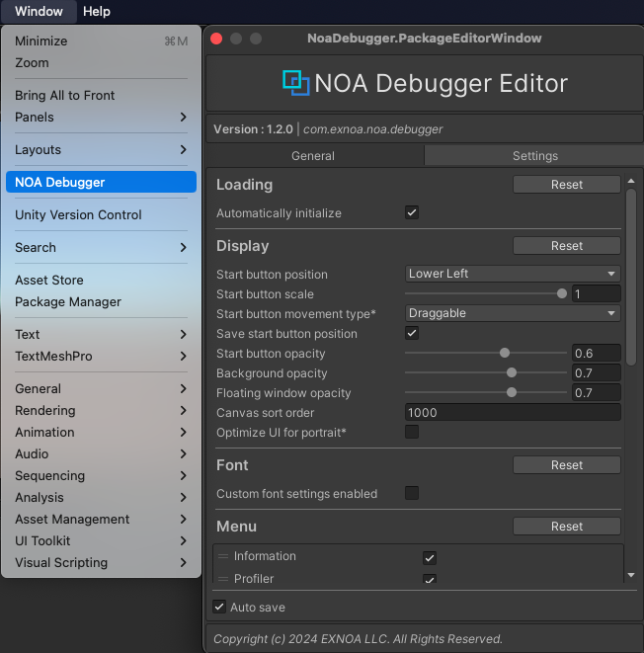Expand the Rendering submenu
The image size is (644, 653).
coord(101,411)
